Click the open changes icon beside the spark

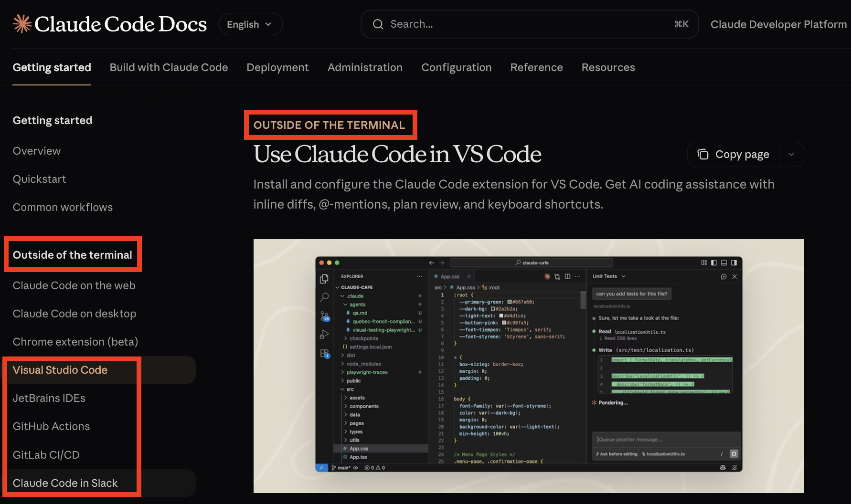click(x=557, y=276)
